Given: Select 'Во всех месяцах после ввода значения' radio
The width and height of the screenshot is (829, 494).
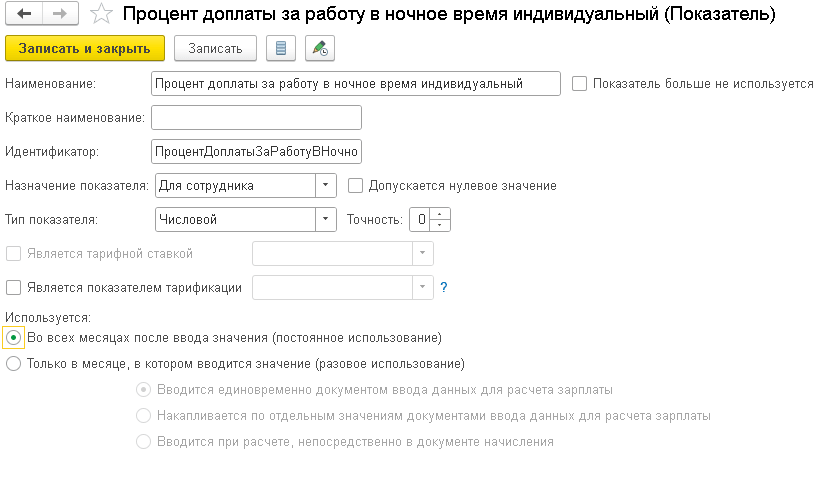Looking at the screenshot, I should [13, 337].
